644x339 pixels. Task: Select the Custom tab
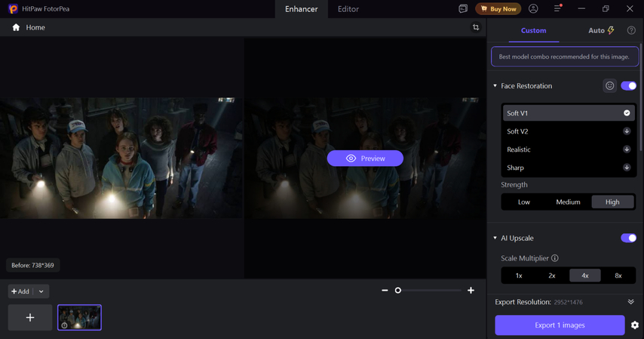coord(533,30)
